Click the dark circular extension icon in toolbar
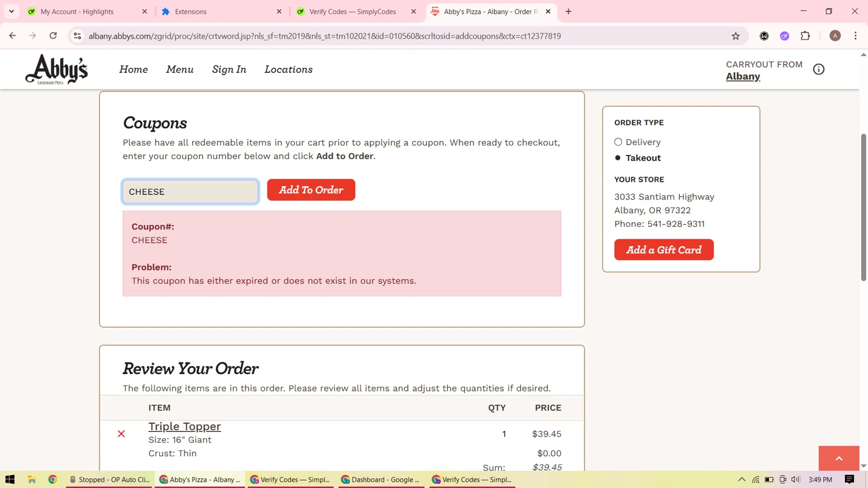868x488 pixels. click(764, 36)
